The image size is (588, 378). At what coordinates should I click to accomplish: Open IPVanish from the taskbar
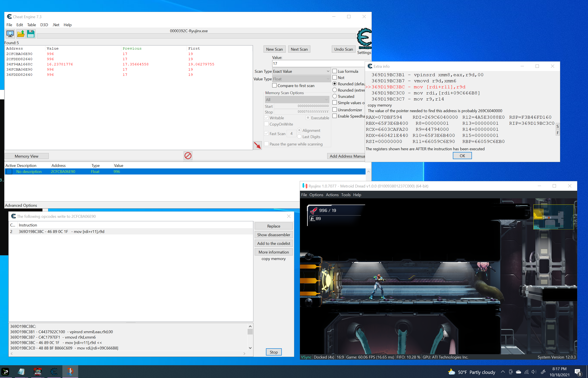pyautogui.click(x=5, y=372)
